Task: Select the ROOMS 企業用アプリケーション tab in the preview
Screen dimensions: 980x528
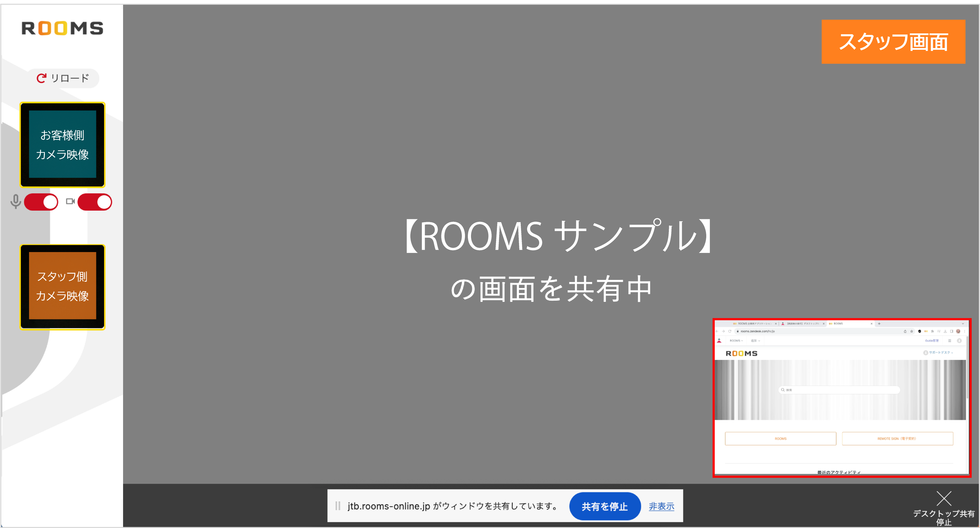Action: (x=754, y=324)
